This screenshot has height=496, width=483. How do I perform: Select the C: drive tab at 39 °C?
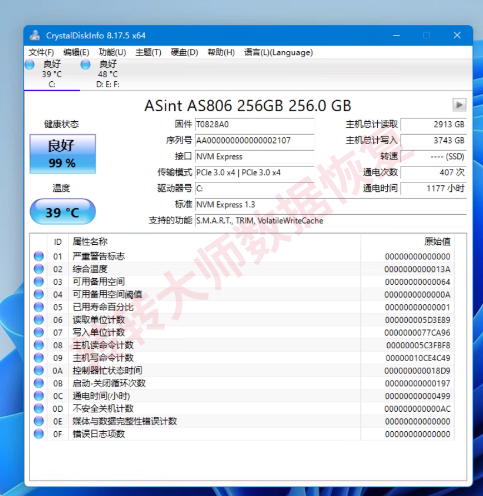[x=52, y=74]
